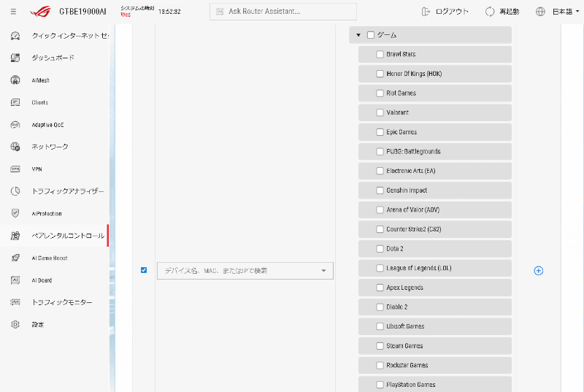The width and height of the screenshot is (584, 392).
Task: Uncheck the blue device row checkbox
Action: (144, 270)
